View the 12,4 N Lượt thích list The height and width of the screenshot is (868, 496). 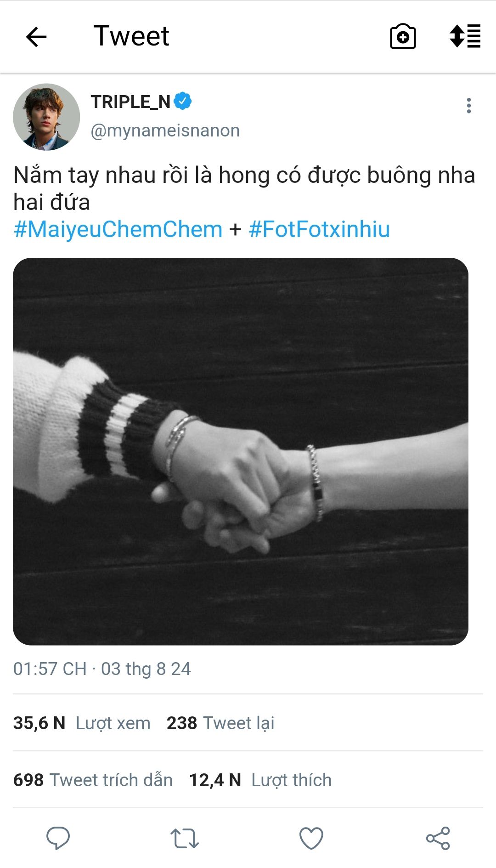(260, 780)
